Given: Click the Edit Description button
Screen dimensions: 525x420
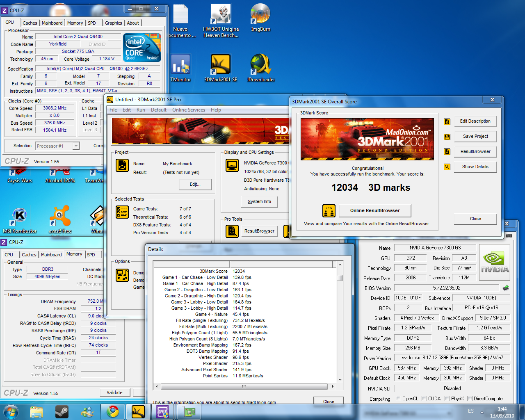Looking at the screenshot, I should click(x=475, y=121).
